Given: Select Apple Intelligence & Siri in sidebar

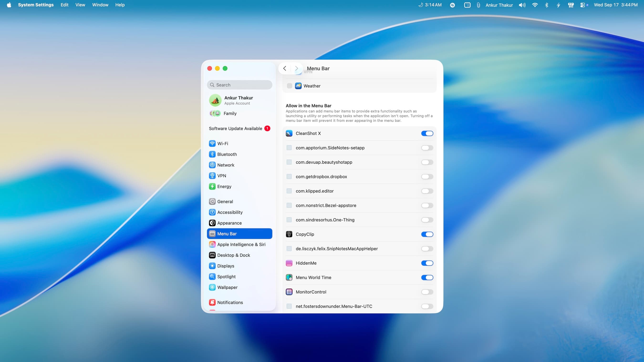Looking at the screenshot, I should 241,244.
